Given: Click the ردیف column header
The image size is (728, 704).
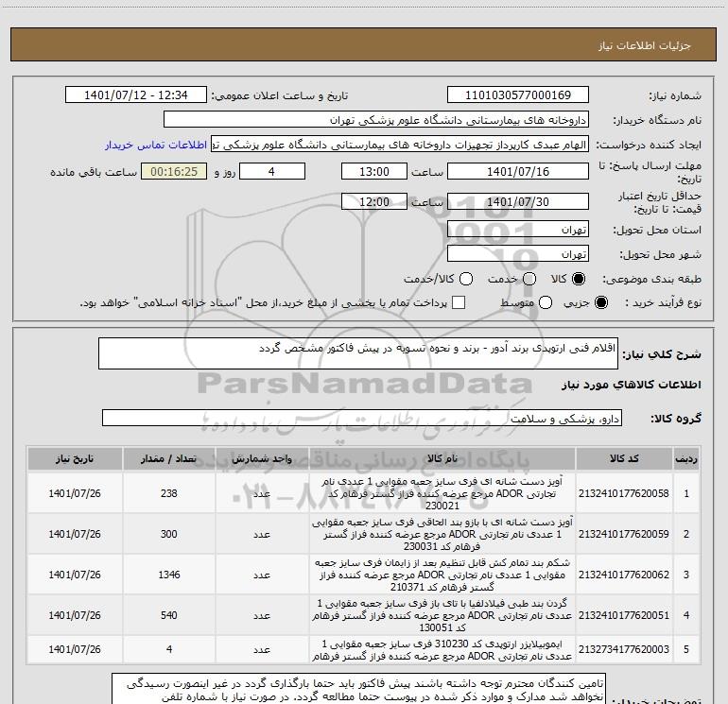Looking at the screenshot, I should [686, 459].
